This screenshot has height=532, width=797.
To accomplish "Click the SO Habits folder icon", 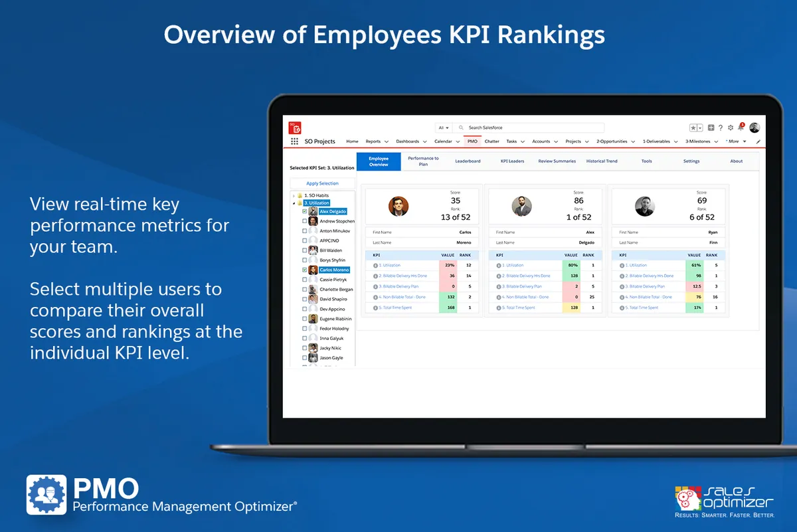I will (x=300, y=195).
